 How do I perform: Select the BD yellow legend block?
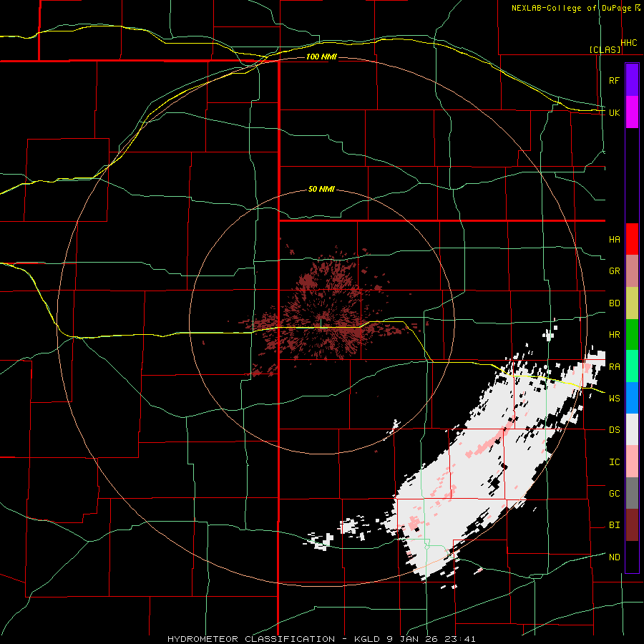click(632, 303)
